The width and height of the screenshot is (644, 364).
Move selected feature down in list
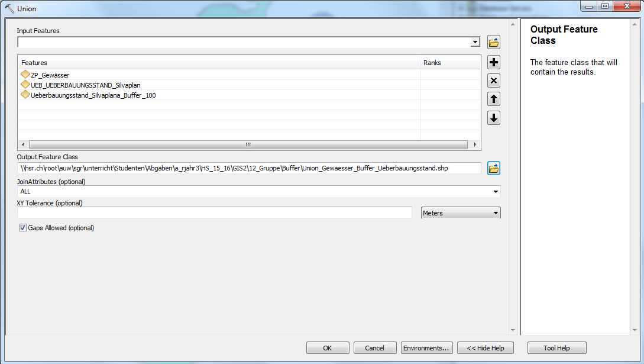click(x=494, y=118)
